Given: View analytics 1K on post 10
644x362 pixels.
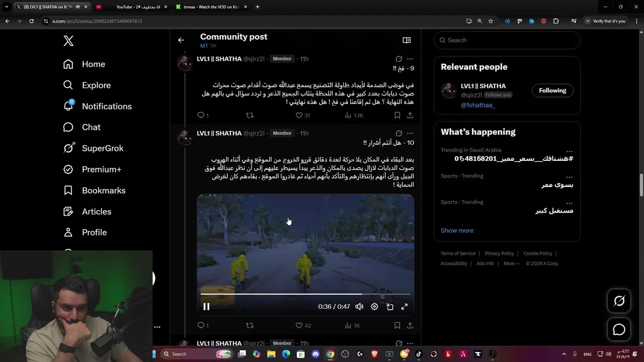Looking at the screenshot, I should click(352, 325).
